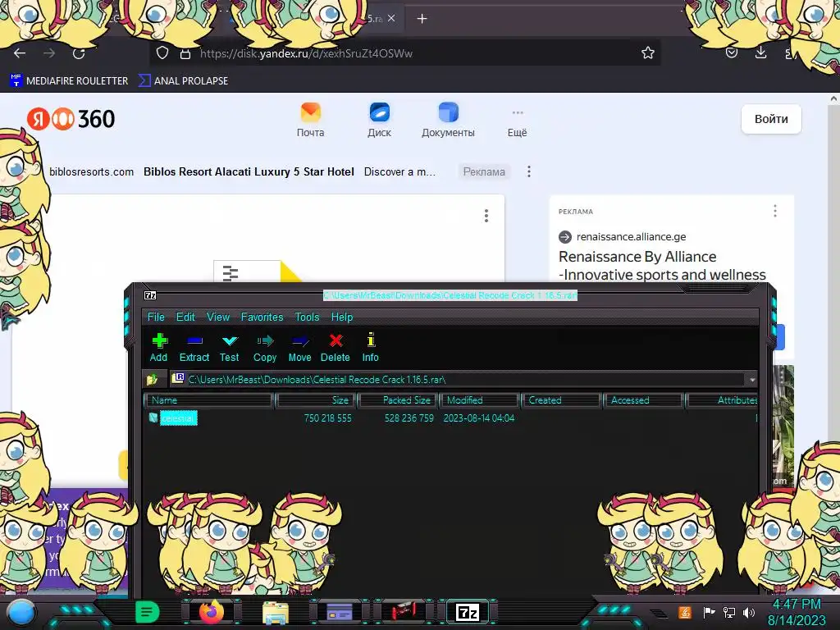This screenshot has height=630, width=840.
Task: Go up one folder level icon
Action: (152, 380)
